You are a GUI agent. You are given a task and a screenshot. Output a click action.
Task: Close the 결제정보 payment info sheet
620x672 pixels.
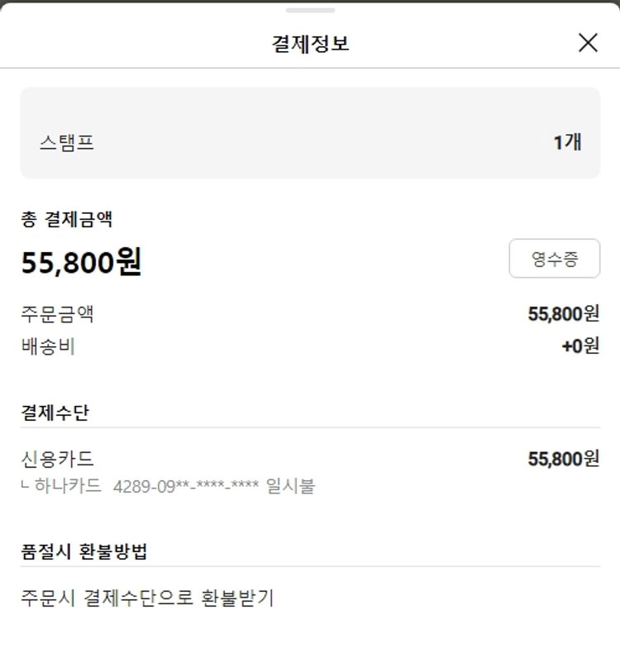point(588,43)
